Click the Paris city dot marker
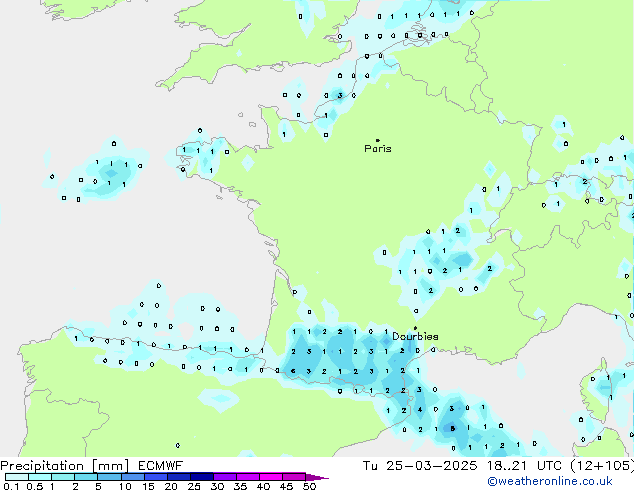The width and height of the screenshot is (634, 490). (x=378, y=140)
